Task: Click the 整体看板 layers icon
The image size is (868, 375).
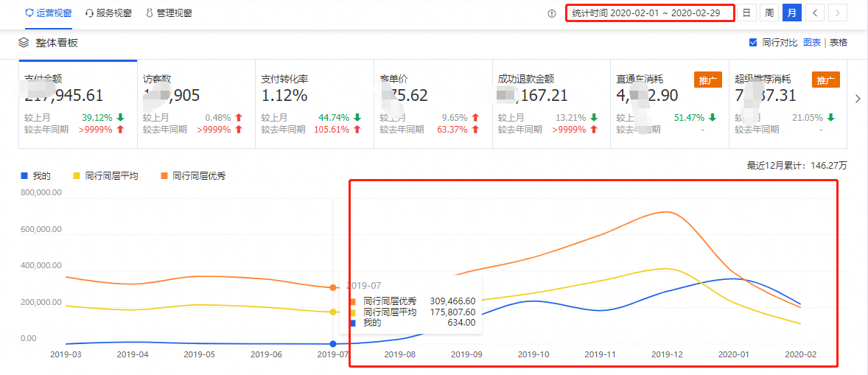Action: [24, 43]
